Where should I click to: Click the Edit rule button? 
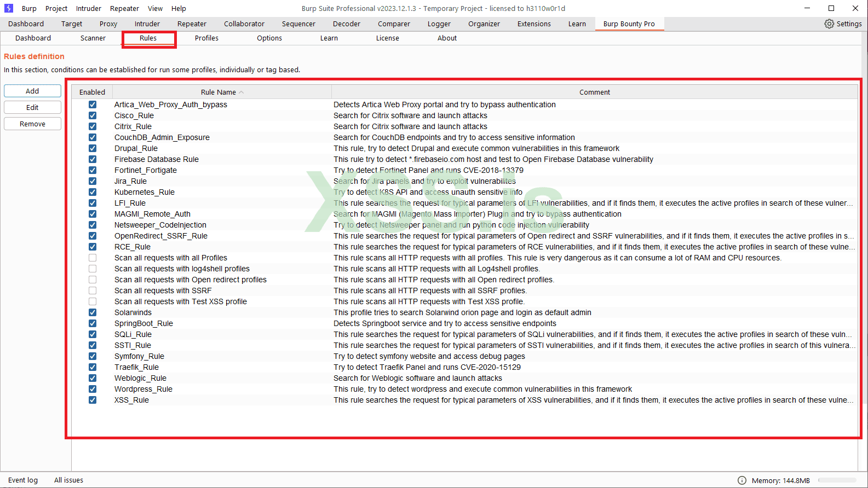pos(32,107)
